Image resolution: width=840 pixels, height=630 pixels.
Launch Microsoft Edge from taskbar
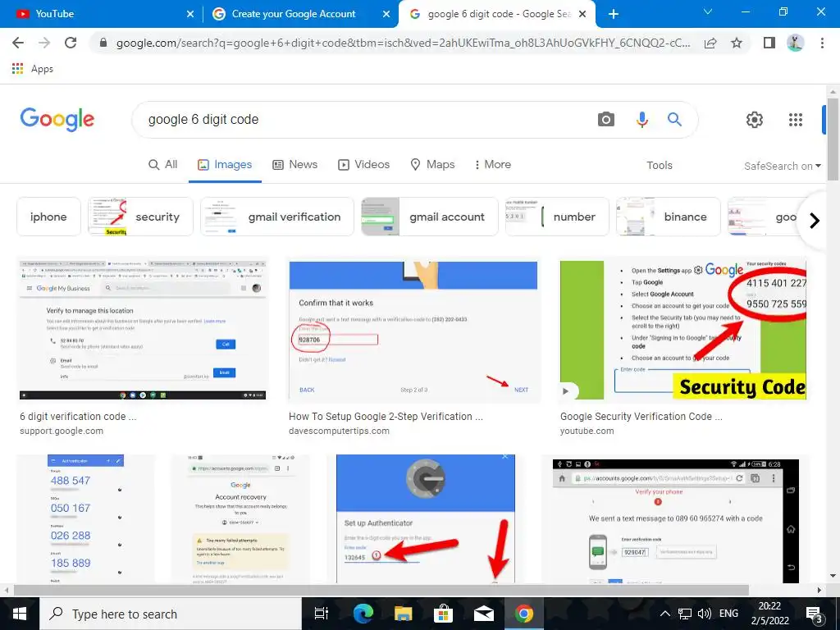pos(363,614)
